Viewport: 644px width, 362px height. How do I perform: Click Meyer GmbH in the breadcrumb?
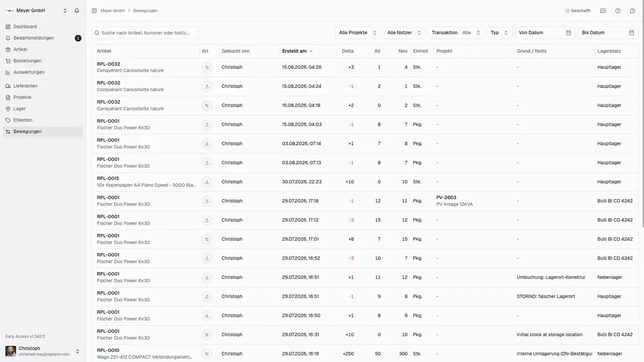(112, 11)
